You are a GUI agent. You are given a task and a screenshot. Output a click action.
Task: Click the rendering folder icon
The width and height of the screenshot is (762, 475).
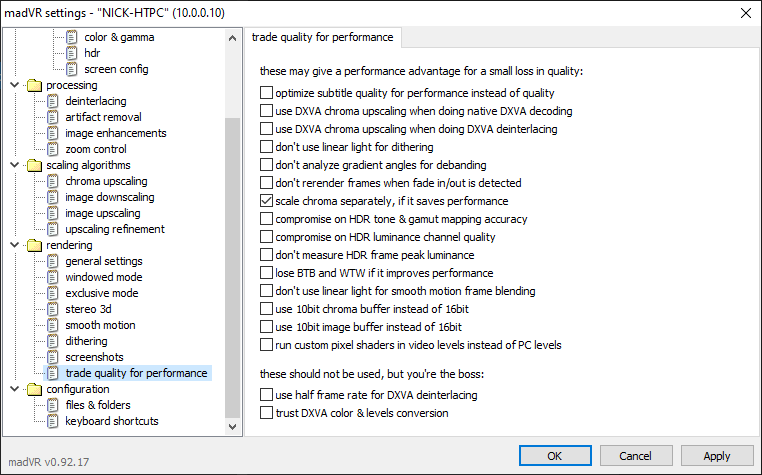pyautogui.click(x=33, y=245)
